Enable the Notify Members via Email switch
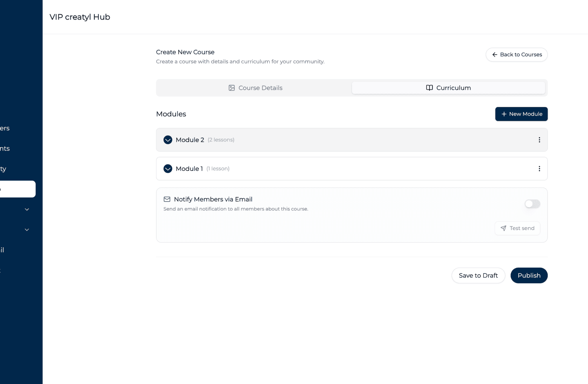Image resolution: width=588 pixels, height=384 pixels. [x=532, y=204]
